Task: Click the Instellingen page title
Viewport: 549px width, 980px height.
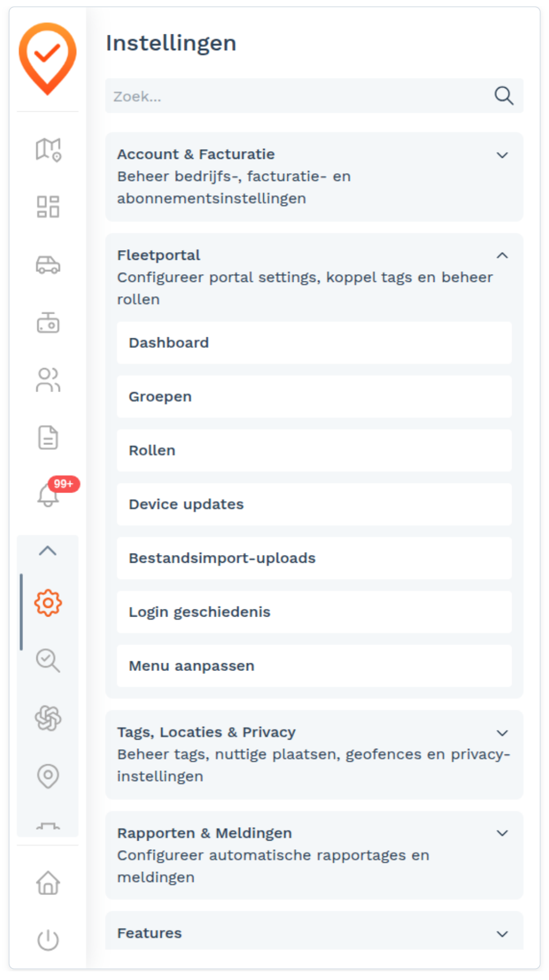Action: 171,43
